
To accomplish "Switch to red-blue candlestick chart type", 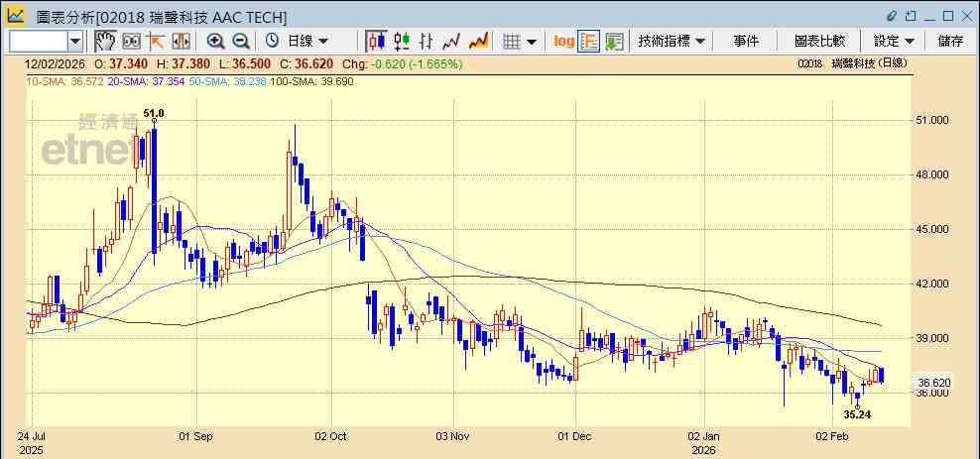I will tap(376, 42).
